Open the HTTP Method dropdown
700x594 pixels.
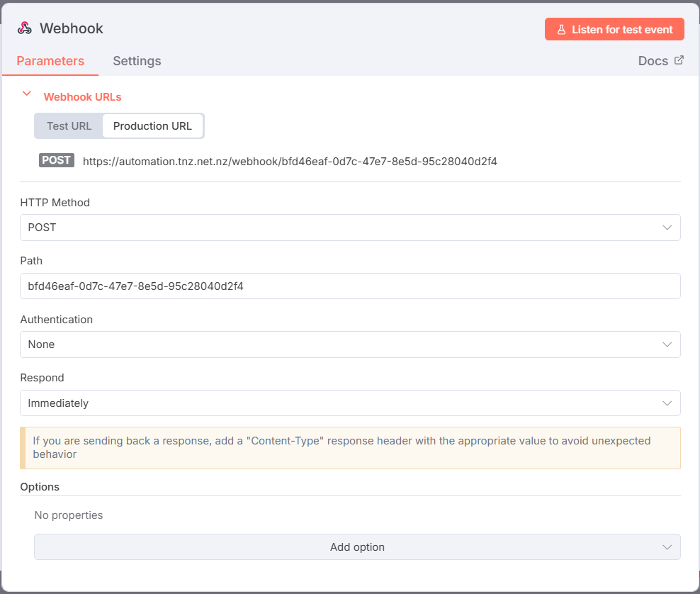(x=350, y=228)
